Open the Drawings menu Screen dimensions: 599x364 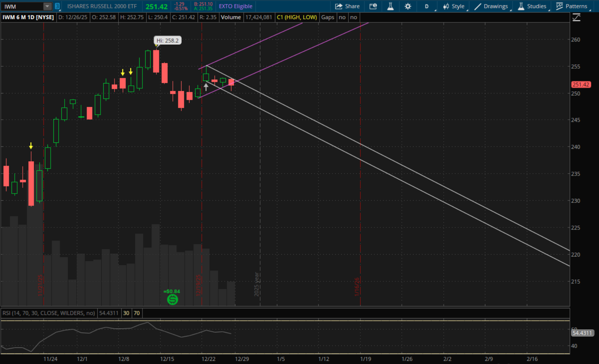pos(491,6)
